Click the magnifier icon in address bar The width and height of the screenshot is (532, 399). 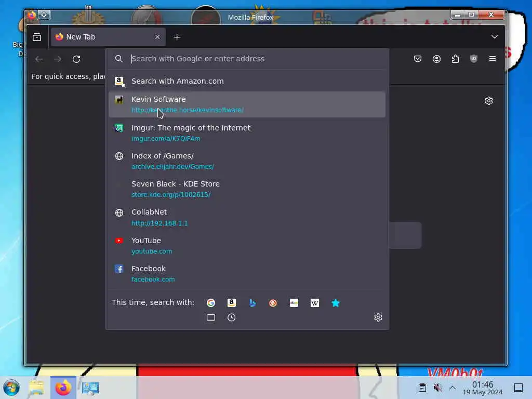(x=119, y=59)
